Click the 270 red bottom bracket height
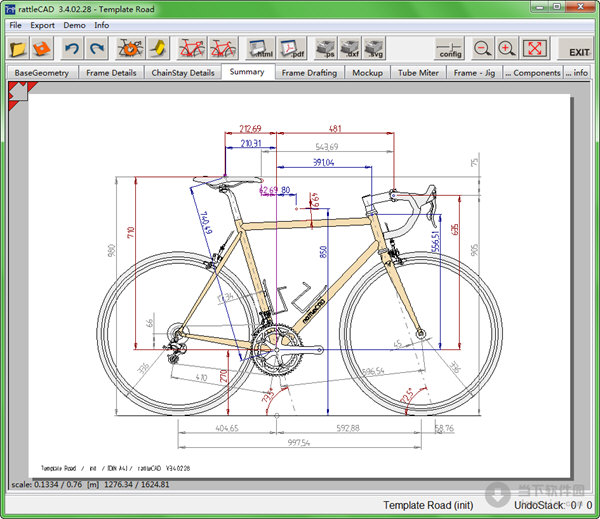The height and width of the screenshot is (519, 600). click(x=224, y=376)
